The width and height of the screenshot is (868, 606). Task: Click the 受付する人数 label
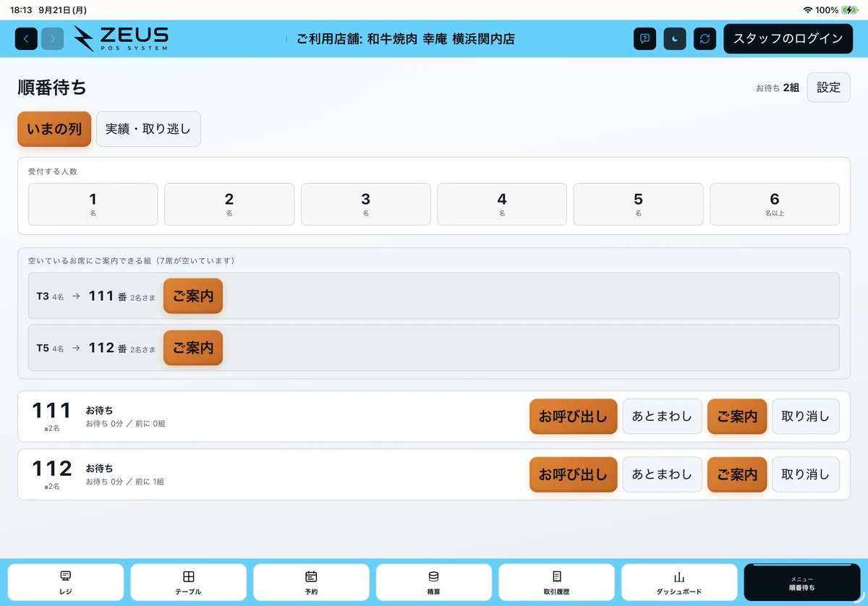52,171
